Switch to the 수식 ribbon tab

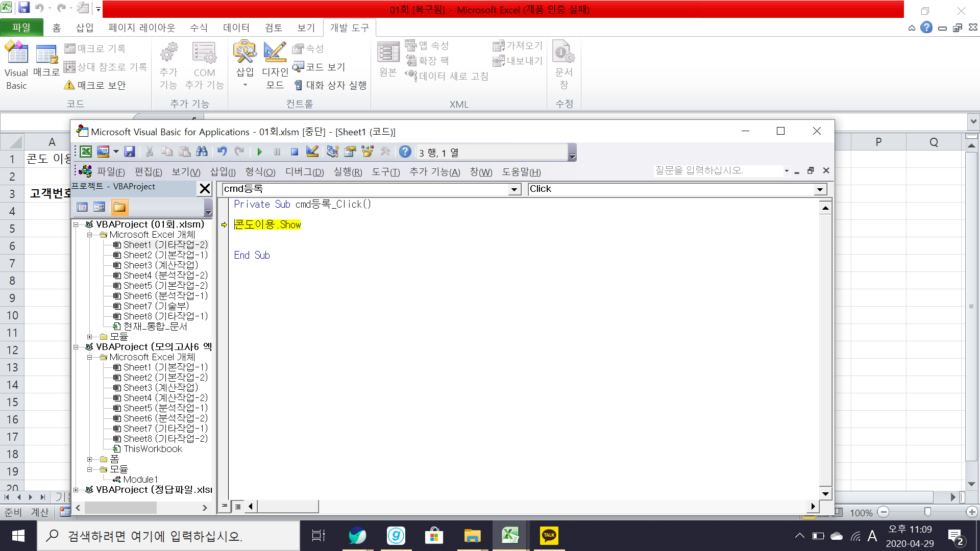(199, 28)
